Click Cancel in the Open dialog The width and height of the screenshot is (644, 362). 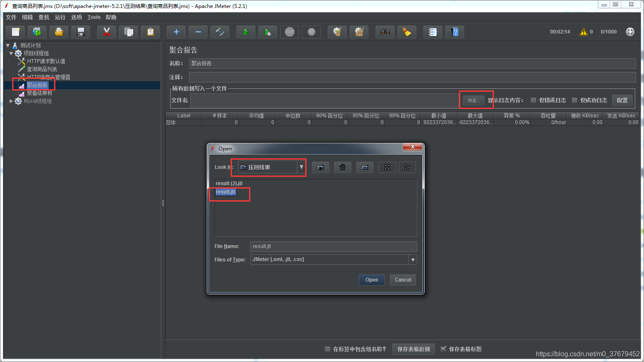point(403,280)
